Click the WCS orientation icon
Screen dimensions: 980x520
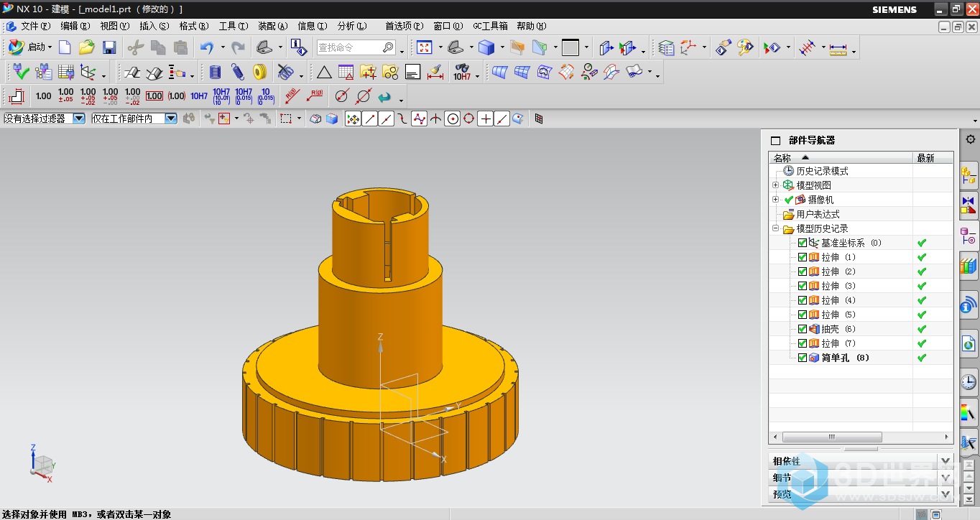point(688,47)
